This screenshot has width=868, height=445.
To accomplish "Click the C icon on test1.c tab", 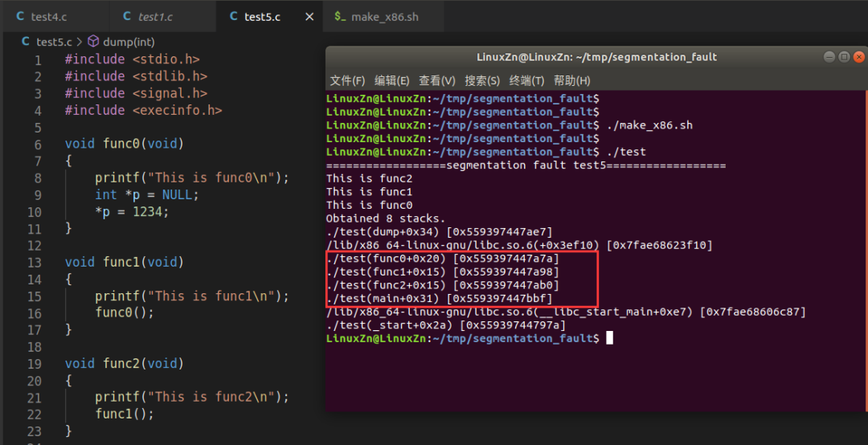I will (127, 17).
